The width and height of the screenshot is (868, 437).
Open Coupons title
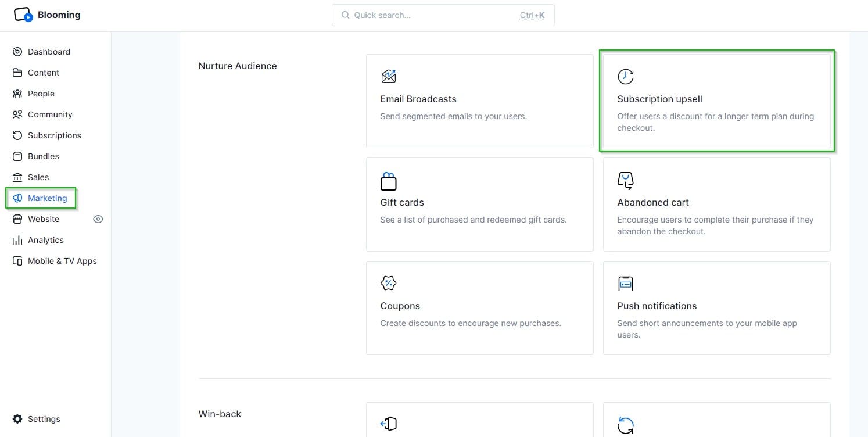click(400, 306)
